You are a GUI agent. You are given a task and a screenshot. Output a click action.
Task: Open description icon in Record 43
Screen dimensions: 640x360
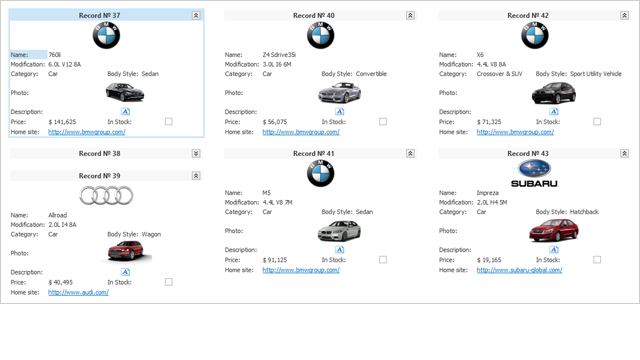[554, 249]
